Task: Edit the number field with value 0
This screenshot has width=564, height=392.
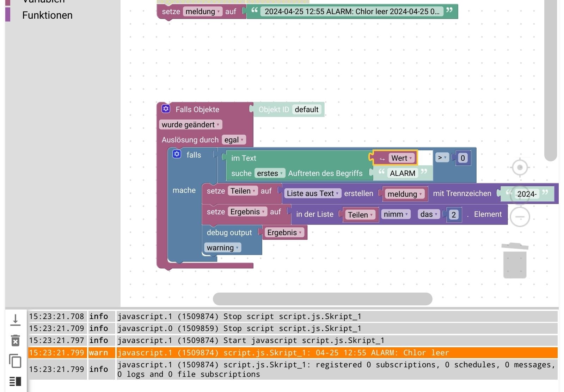Action: [462, 158]
